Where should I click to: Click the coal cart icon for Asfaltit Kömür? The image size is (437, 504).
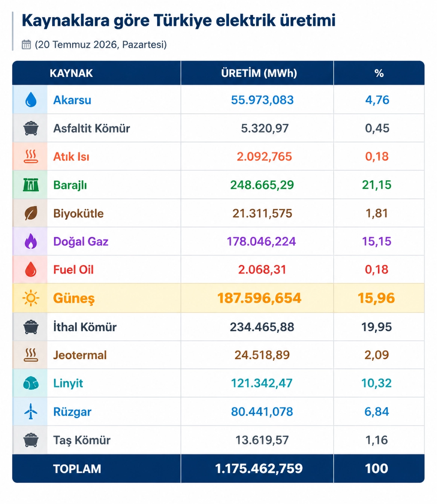pyautogui.click(x=31, y=128)
